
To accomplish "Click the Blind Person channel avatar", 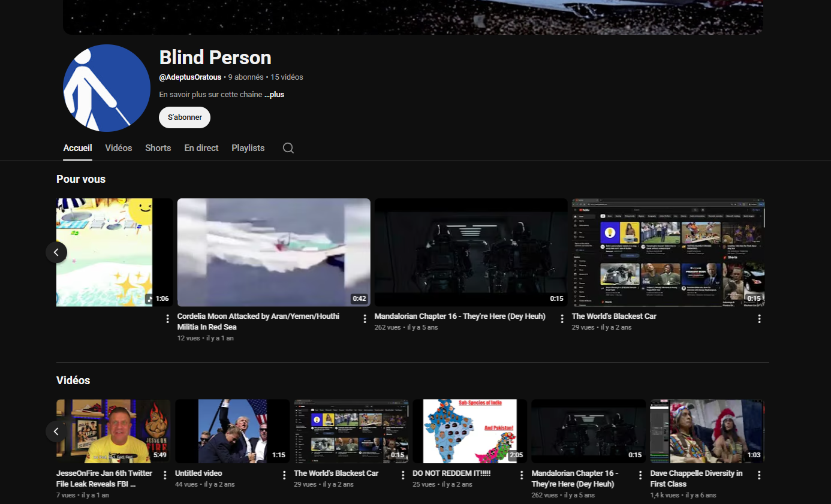I will pos(107,88).
